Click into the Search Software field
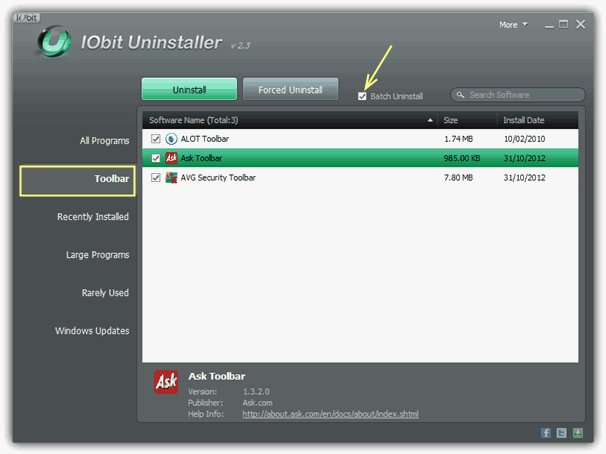This screenshot has width=606, height=454. pyautogui.click(x=518, y=95)
